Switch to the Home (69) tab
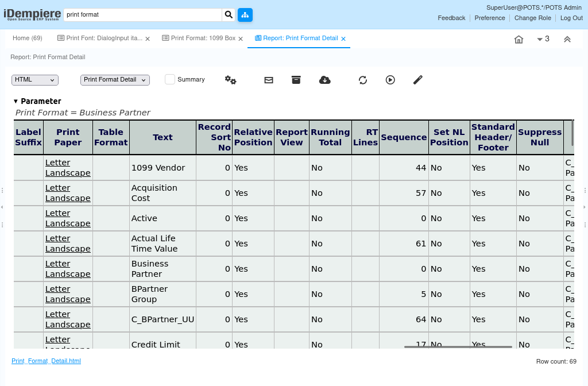Viewport: 588px width, 386px height. (28, 38)
